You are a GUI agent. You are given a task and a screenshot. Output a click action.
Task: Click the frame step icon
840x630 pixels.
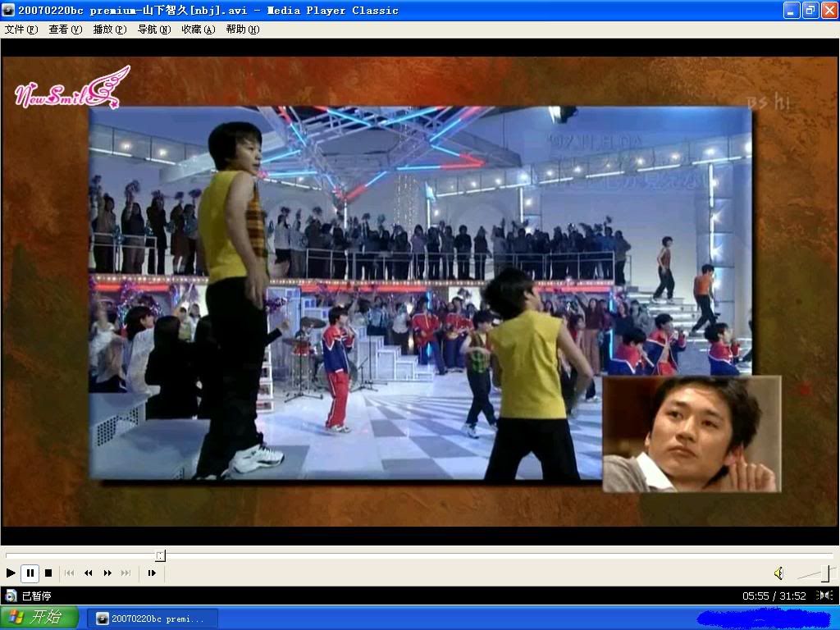click(152, 573)
